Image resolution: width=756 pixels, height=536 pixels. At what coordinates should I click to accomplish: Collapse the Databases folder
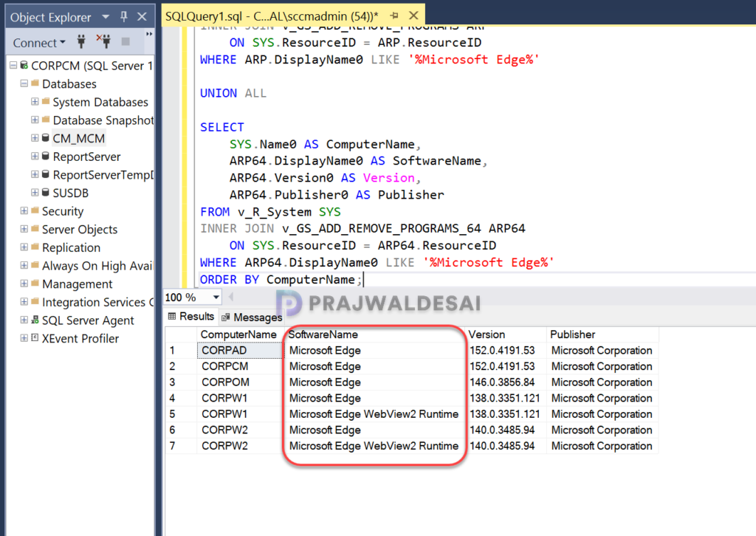(x=24, y=83)
